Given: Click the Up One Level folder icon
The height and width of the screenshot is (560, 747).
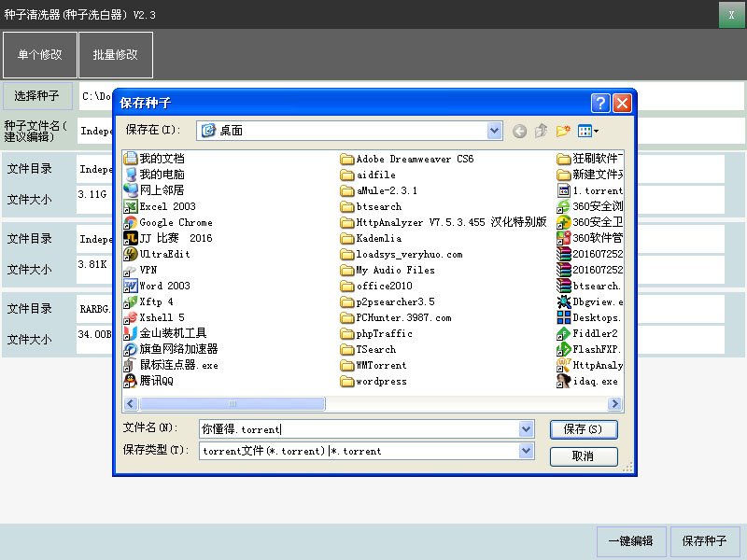Looking at the screenshot, I should point(542,131).
